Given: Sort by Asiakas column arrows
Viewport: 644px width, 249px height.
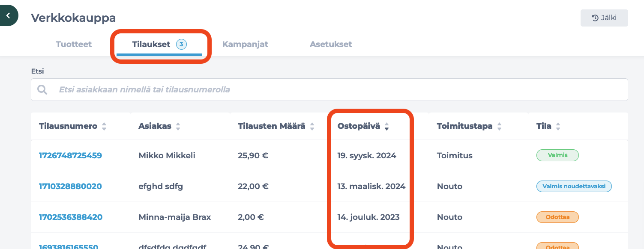Looking at the screenshot, I should click(178, 126).
